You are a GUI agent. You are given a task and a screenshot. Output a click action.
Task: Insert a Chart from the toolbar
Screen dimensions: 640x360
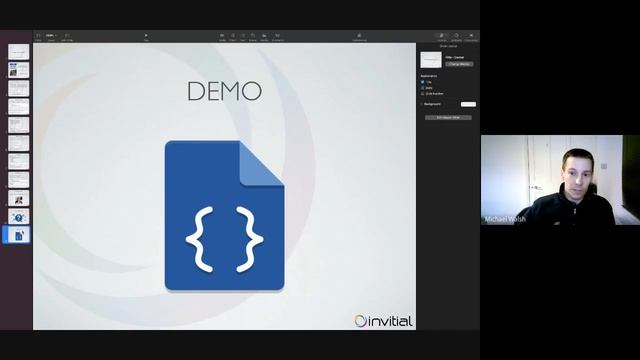[x=233, y=37]
